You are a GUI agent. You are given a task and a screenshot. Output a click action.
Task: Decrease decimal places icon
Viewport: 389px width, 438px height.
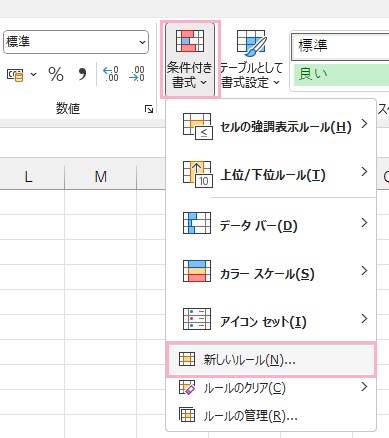pos(137,74)
